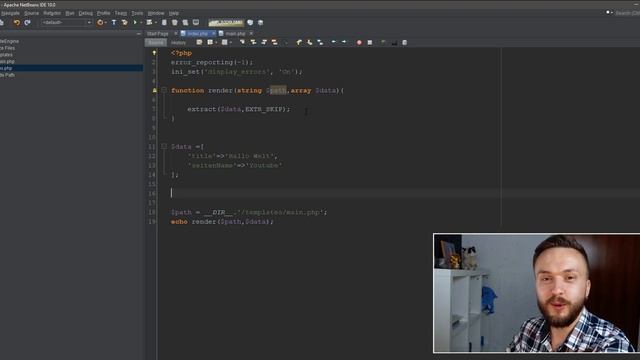Click the last icon in editor toolbar
Screen dimensions: 640x360
coord(404,42)
